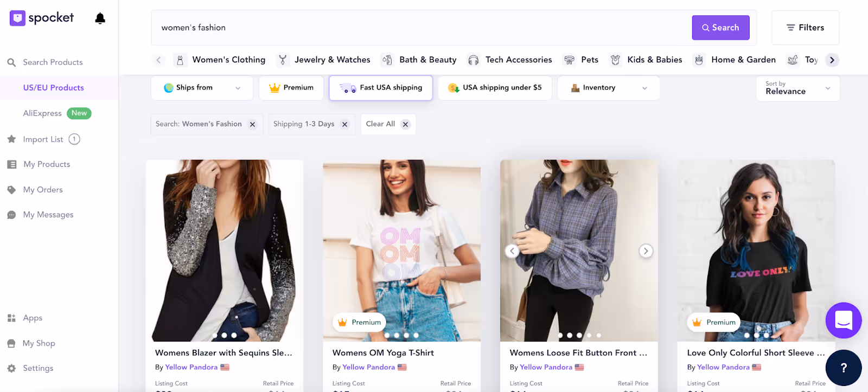Toggle USA shipping under $5 filter
This screenshot has width=868, height=392.
tap(495, 88)
